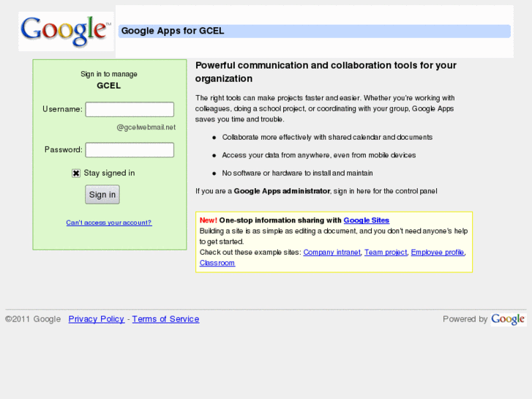Open the Employee profile example site
This screenshot has width=532, height=399.
coord(438,253)
